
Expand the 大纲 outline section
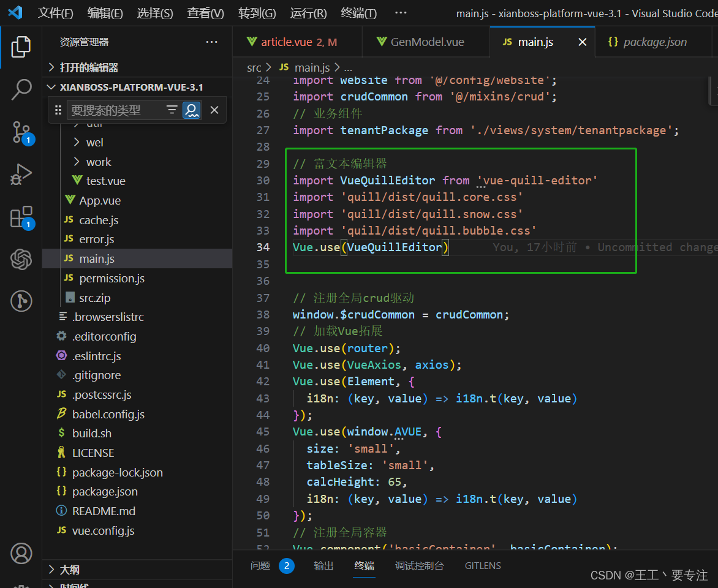[x=65, y=569]
